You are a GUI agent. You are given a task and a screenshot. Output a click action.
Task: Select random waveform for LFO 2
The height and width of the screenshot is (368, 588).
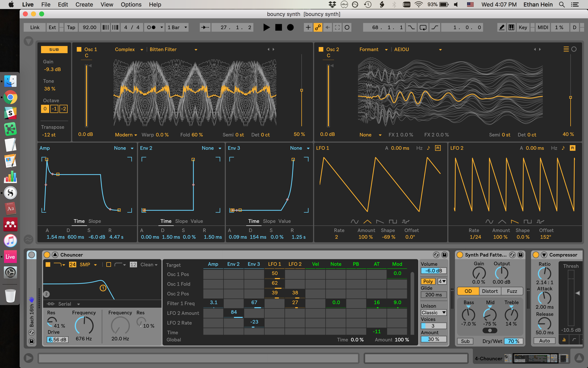[540, 221]
